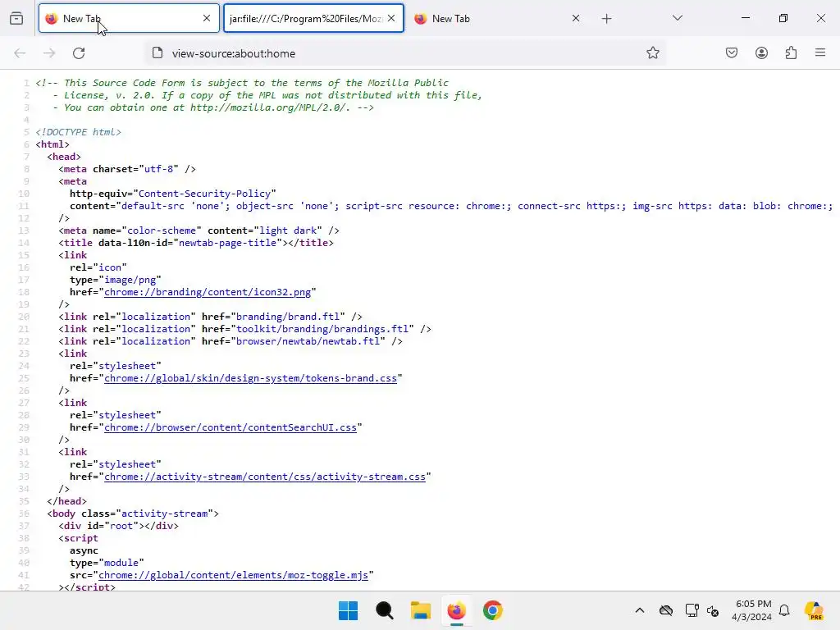Switch to the third New Tab tab
This screenshot has height=630, width=840.
click(498, 19)
